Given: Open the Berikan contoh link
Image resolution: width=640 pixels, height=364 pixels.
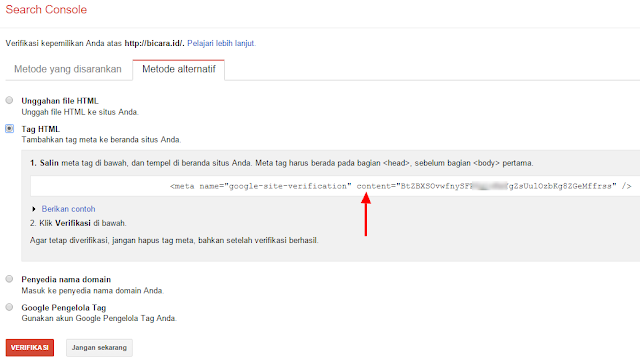Looking at the screenshot, I should (x=68, y=209).
